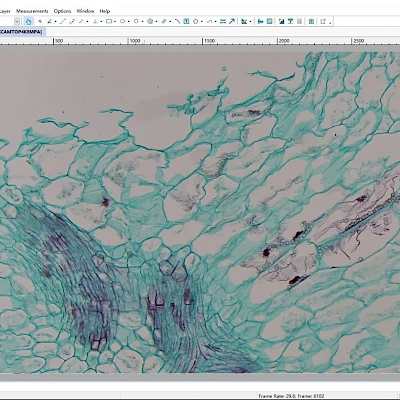Expand the circle tool dropdown arrow

point(142,22)
